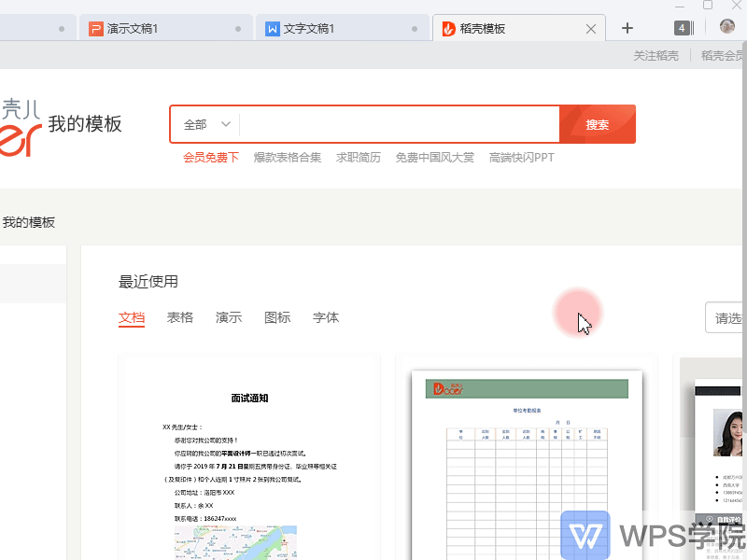The width and height of the screenshot is (747, 560).
Task: Click the tab count badge showing 4
Action: coord(683,28)
